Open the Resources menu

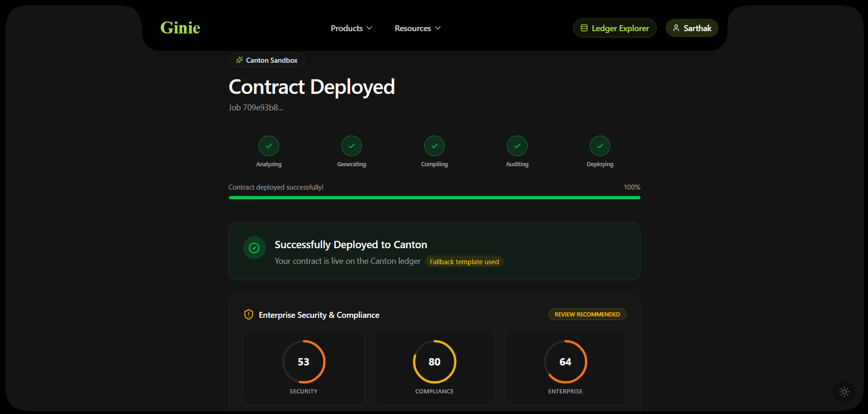(418, 28)
